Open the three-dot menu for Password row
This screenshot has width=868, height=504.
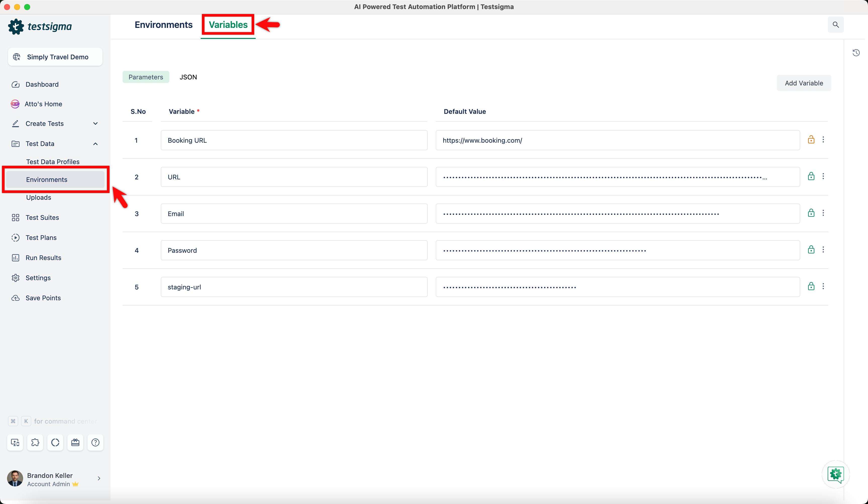823,250
